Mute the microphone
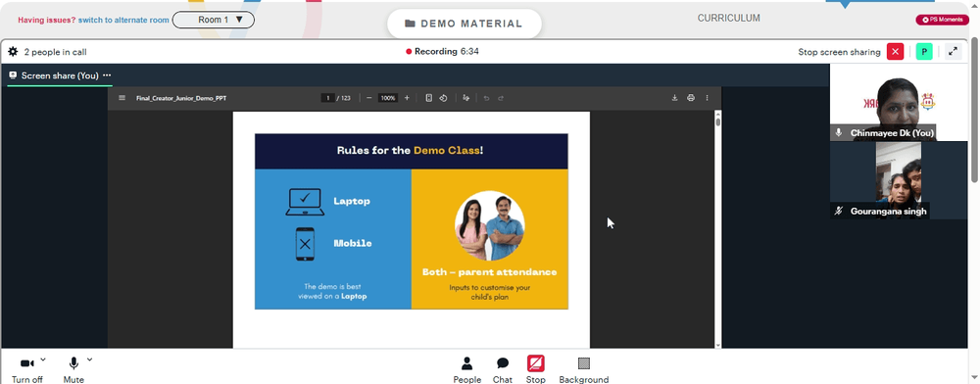The height and width of the screenshot is (384, 980). (73, 369)
